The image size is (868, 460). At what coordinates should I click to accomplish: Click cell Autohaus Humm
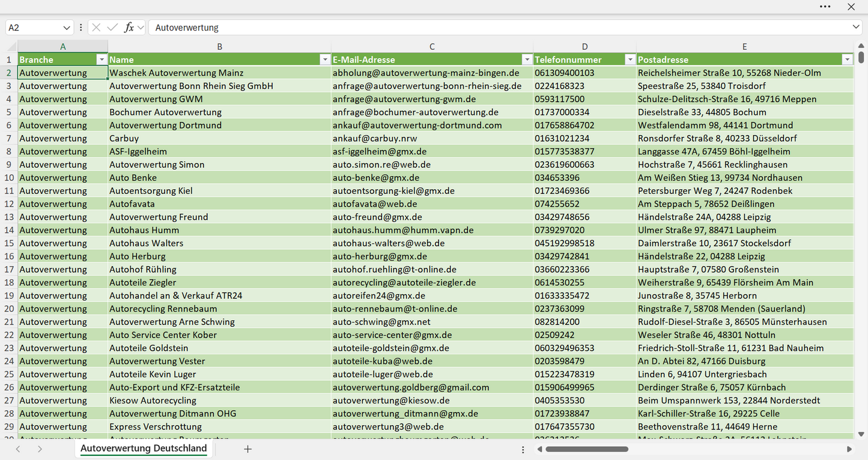[220, 230]
